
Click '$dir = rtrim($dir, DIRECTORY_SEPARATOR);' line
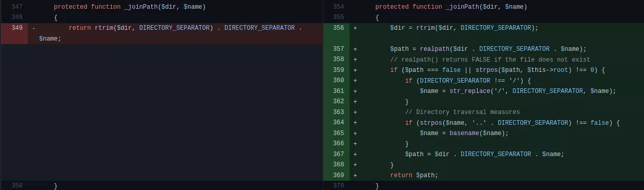[464, 28]
